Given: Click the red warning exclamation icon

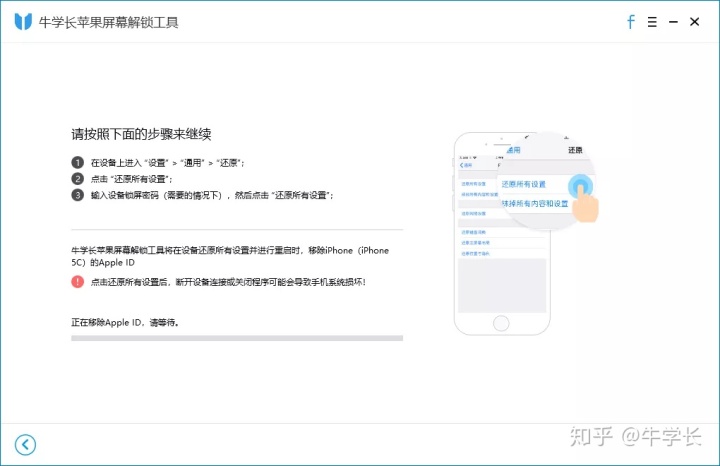Looking at the screenshot, I should click(x=78, y=281).
